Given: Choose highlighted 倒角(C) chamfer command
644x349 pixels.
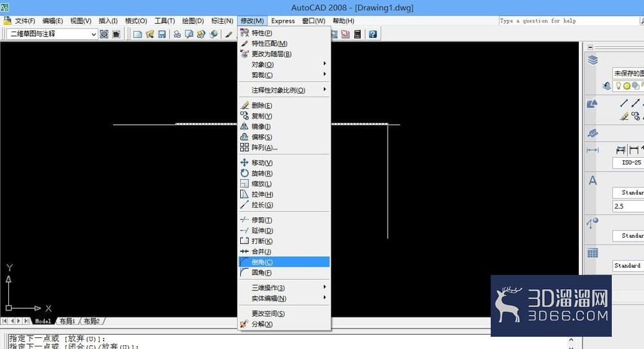Looking at the screenshot, I should coord(284,262).
